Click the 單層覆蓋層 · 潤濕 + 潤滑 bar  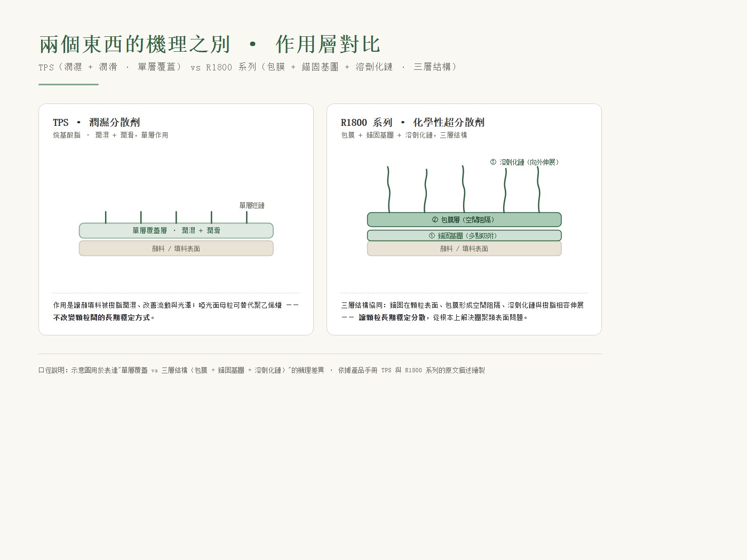pyautogui.click(x=176, y=230)
